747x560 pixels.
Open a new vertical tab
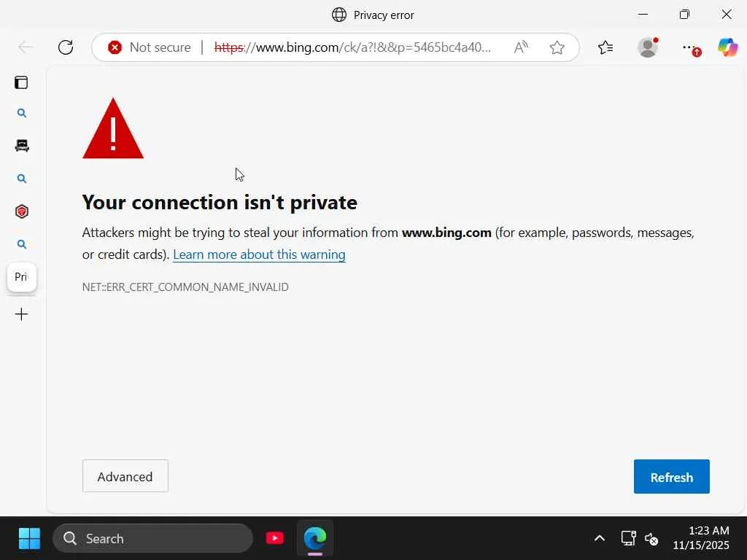pos(21,314)
